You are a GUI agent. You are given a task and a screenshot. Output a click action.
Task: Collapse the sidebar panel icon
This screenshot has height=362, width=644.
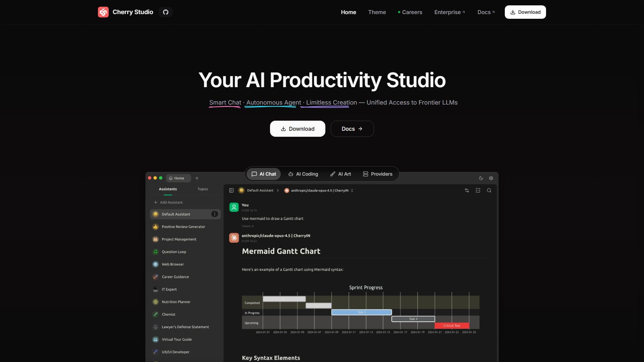pyautogui.click(x=231, y=190)
